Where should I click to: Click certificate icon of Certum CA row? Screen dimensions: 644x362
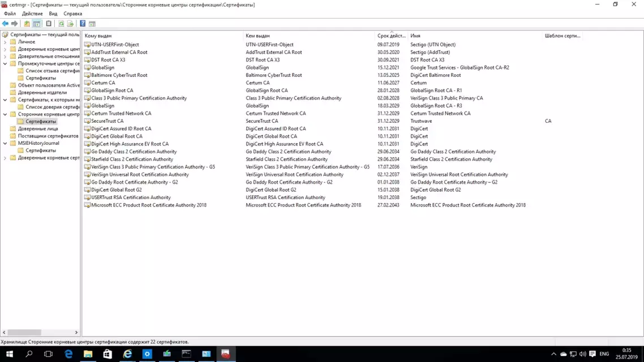[87, 83]
